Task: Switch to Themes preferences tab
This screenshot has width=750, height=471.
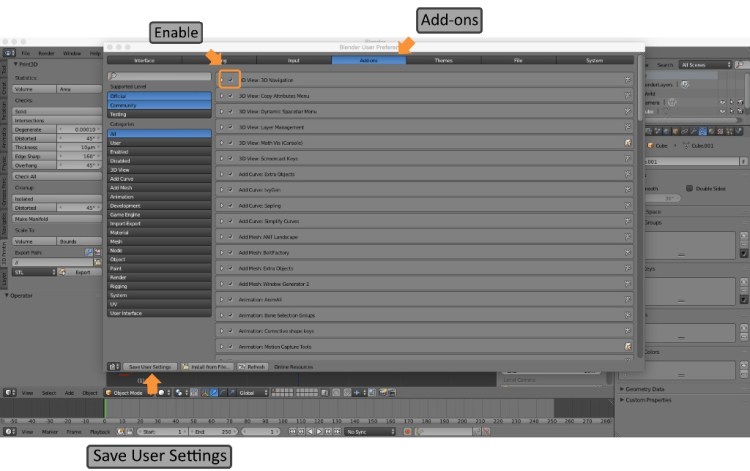Action: (443, 60)
